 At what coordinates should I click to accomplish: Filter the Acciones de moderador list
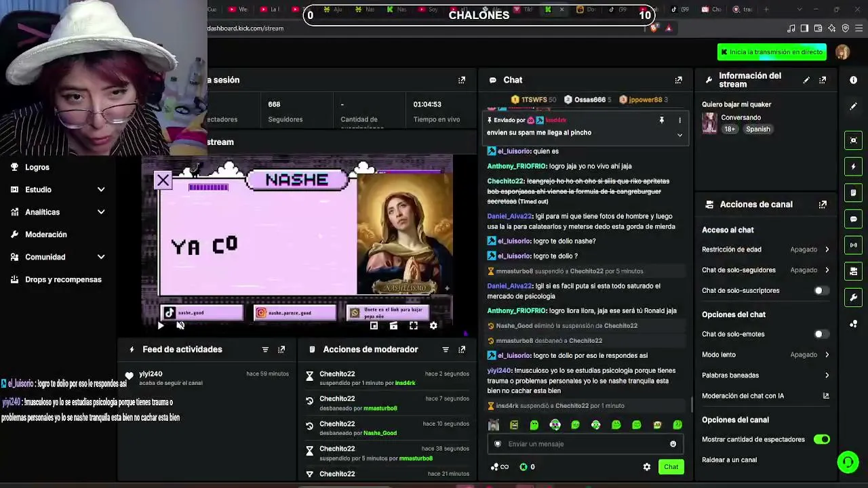[x=446, y=349]
